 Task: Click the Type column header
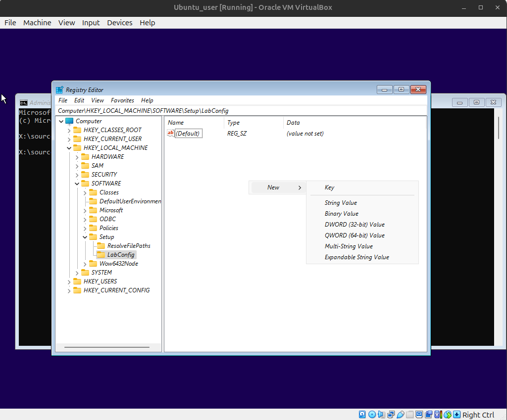(x=253, y=123)
